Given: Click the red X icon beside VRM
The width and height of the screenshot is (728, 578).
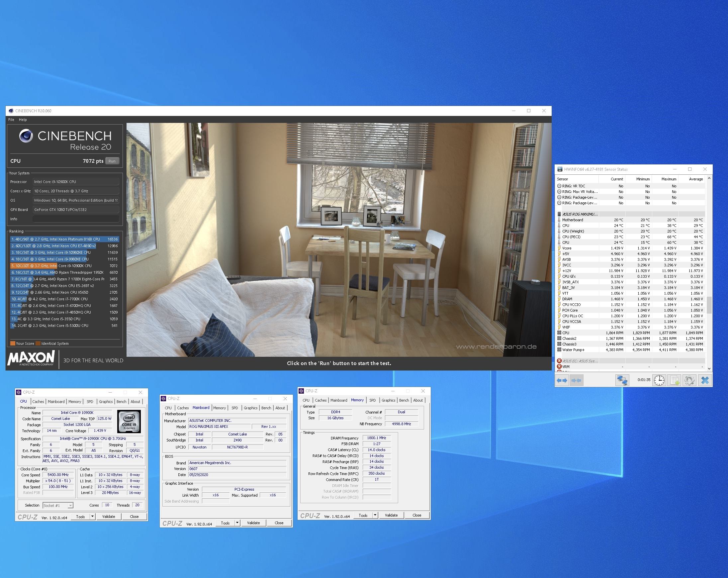Looking at the screenshot, I should click(x=559, y=366).
